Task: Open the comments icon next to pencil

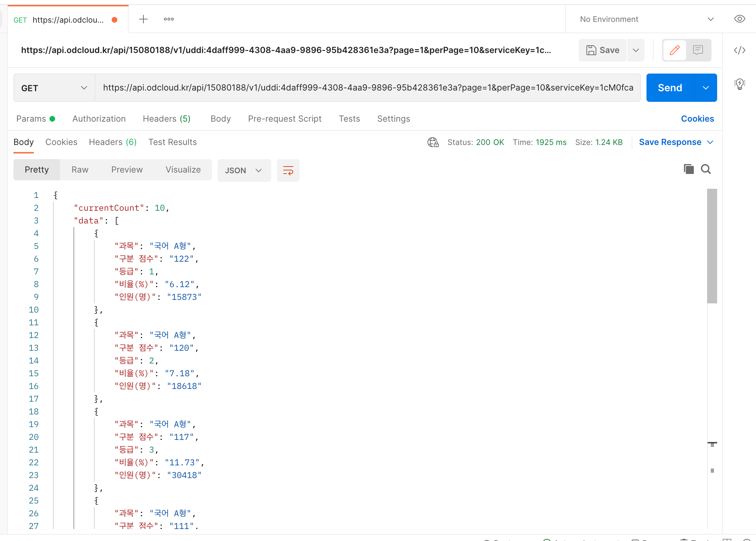Action: coord(698,50)
